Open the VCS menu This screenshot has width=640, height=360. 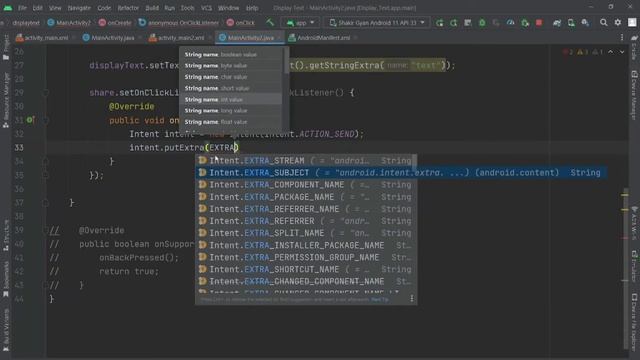[x=206, y=8]
